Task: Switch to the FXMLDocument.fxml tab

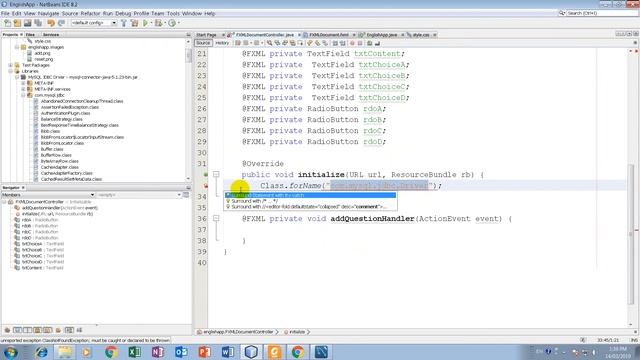Action: 329,35
